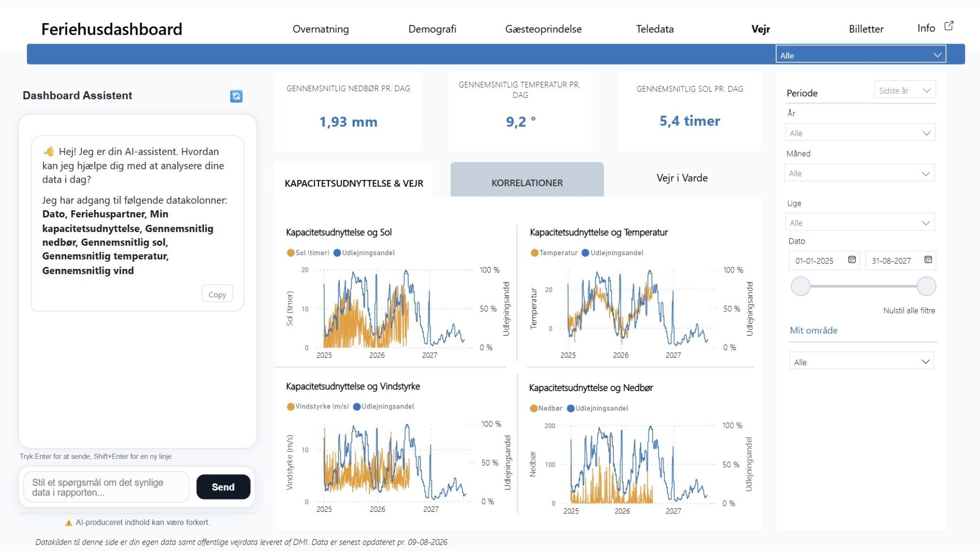Refresh the Dashboard Assistent chat
The height and width of the screenshot is (551, 980).
(236, 96)
